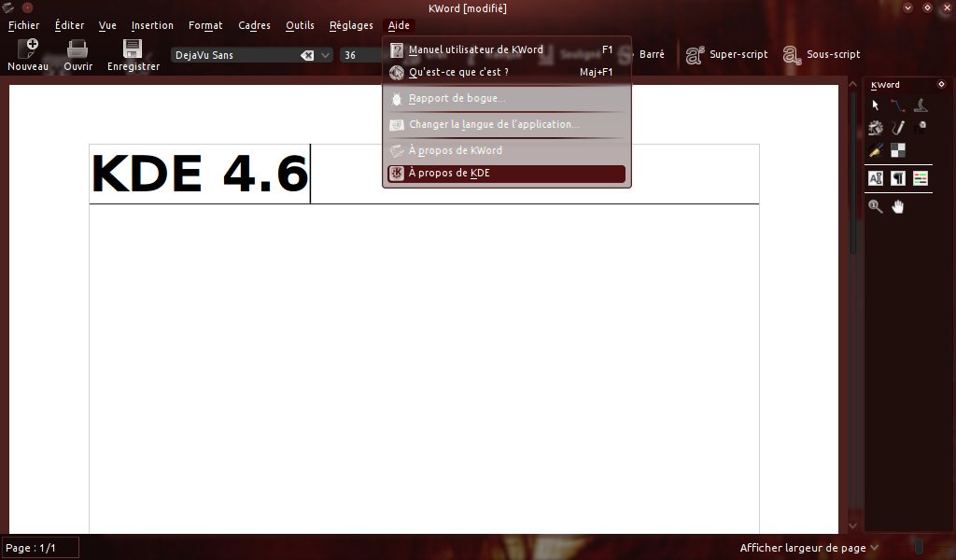Select À propos de KWord
Screen dimensions: 956x560
click(506, 150)
